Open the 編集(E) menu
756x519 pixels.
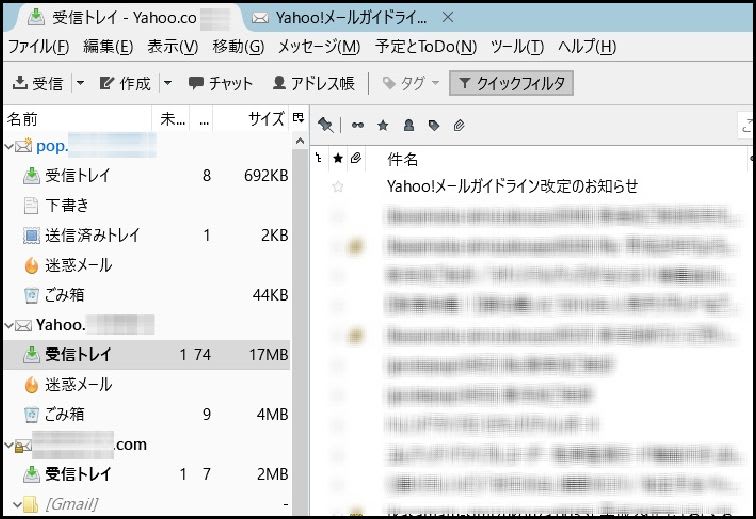(108, 46)
